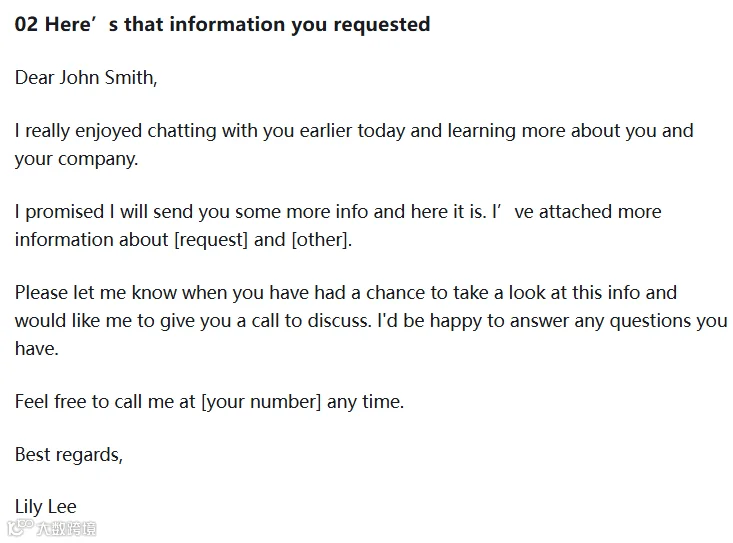Screen dimensions: 733x543
Task: Click the '[your number]' placeholder
Action: point(261,402)
